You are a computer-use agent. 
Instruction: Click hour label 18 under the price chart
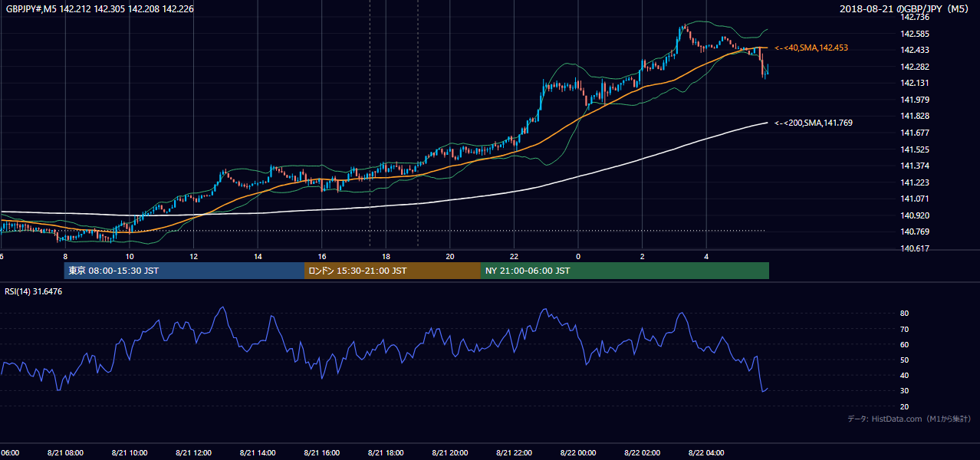point(386,257)
